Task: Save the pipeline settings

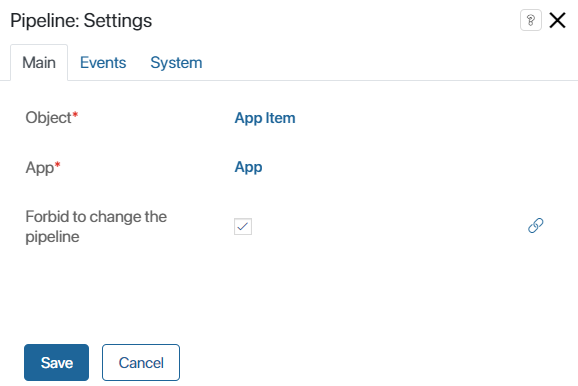Action: [56, 362]
